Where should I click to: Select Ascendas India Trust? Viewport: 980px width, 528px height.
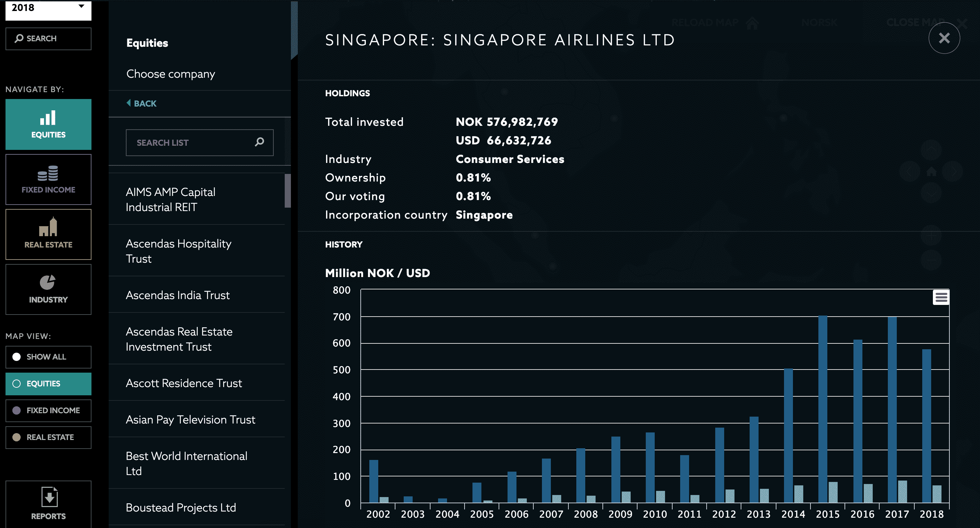197,295
